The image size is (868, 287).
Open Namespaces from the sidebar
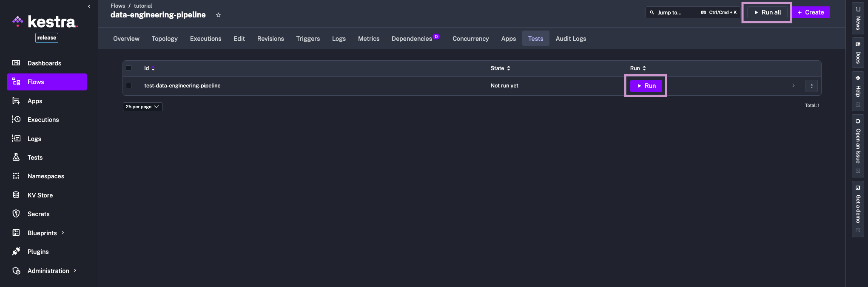(46, 176)
